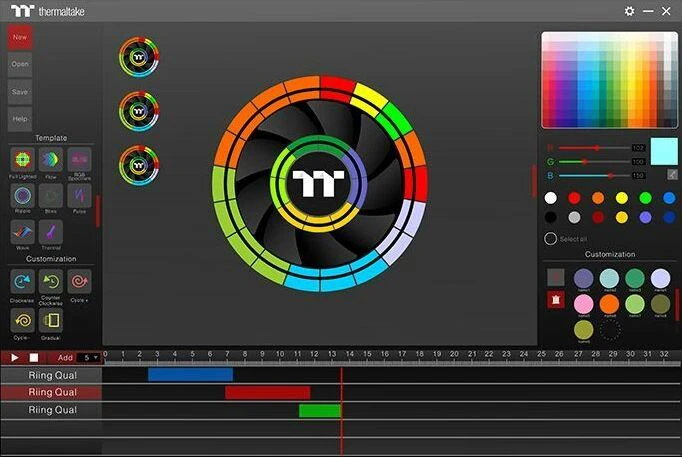The image size is (682, 457).
Task: Select the gray preset color swatch
Action: tap(574, 217)
